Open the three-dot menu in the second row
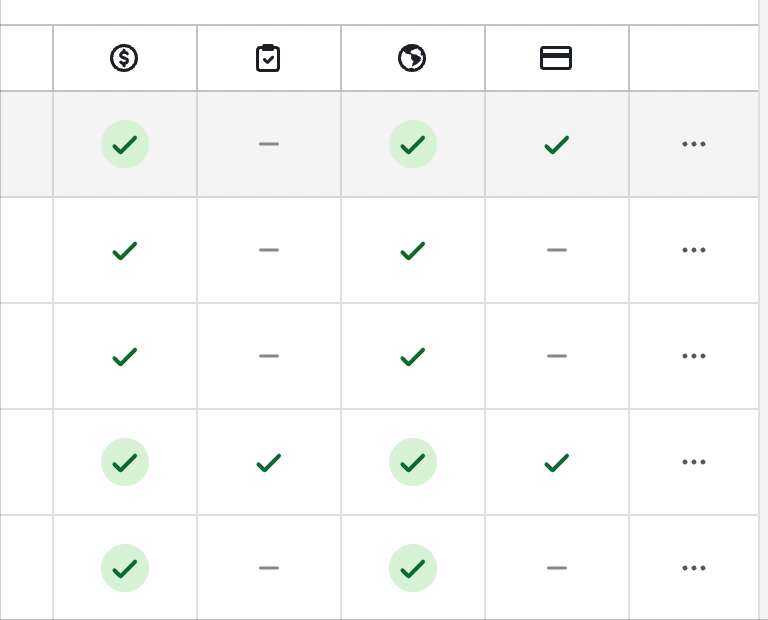 pyautogui.click(x=694, y=250)
